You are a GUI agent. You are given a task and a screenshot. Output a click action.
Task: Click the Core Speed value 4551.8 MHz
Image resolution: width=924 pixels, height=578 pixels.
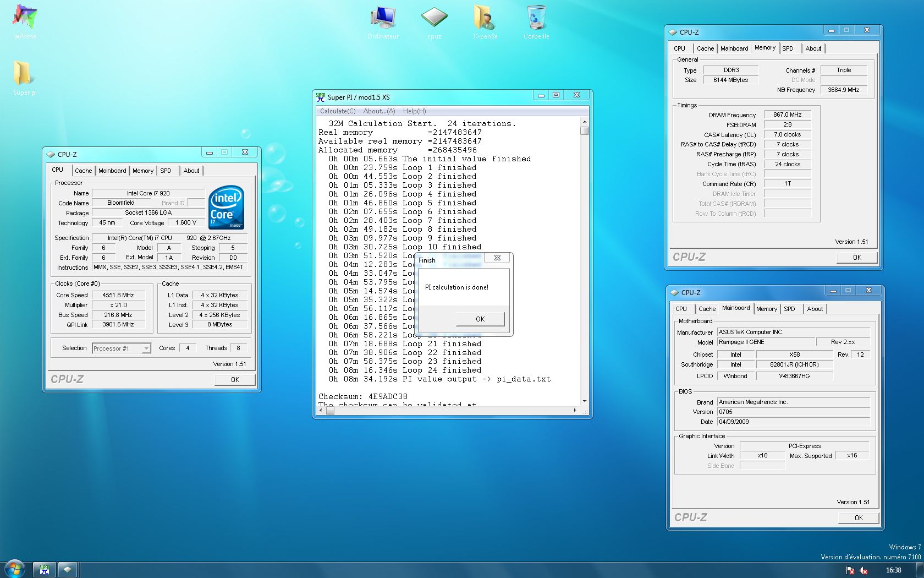pos(118,295)
